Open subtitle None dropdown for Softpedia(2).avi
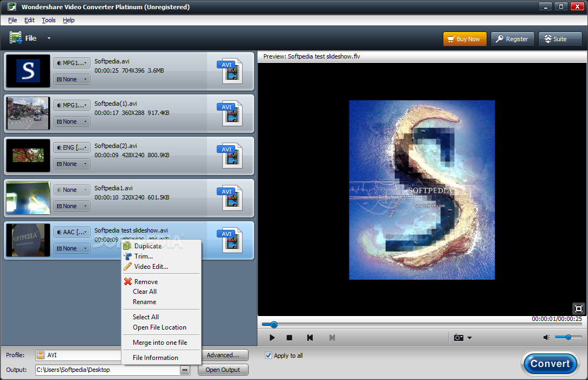The height and width of the screenshot is (380, 588). pyautogui.click(x=72, y=164)
